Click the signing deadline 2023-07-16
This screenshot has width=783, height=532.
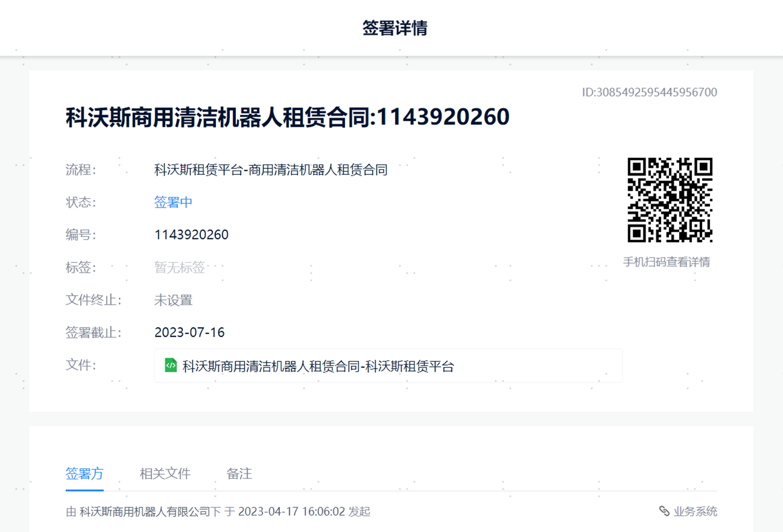189,332
